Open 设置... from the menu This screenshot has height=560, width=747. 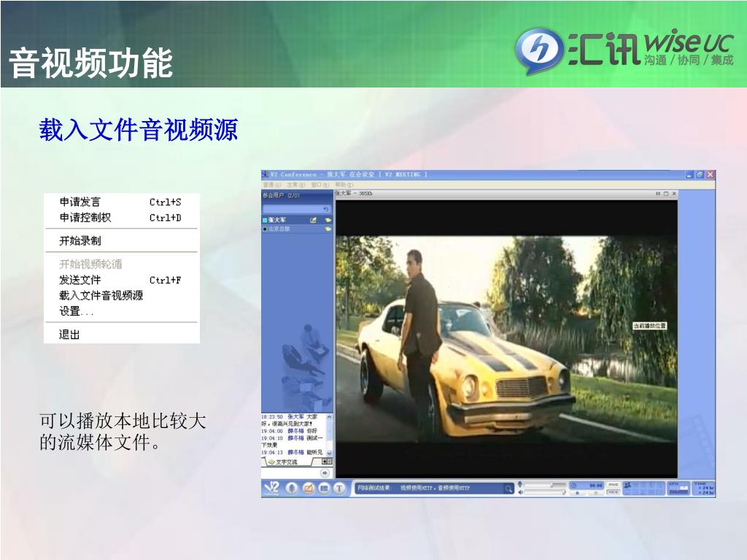click(121, 311)
